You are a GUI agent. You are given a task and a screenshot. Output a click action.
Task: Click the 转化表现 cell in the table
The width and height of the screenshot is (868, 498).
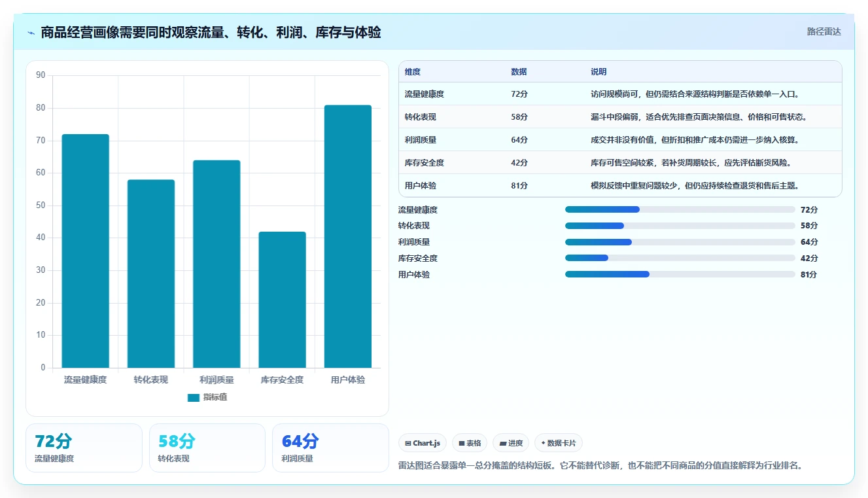[x=421, y=117]
